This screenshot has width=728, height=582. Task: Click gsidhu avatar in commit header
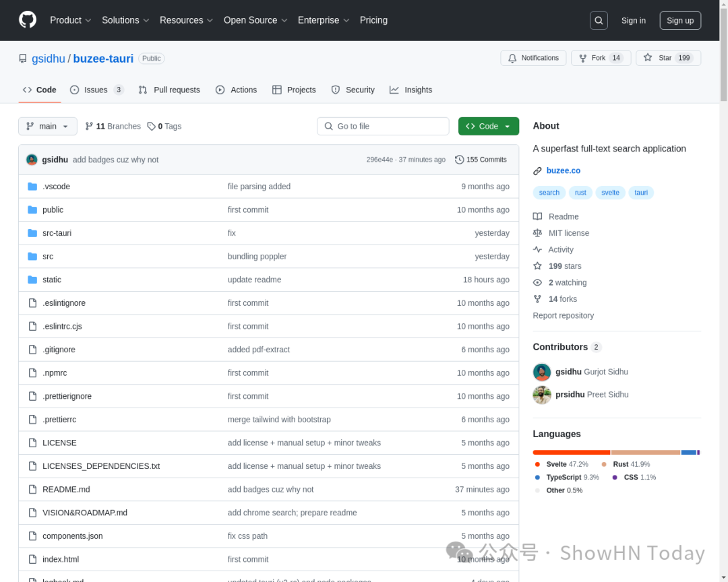pyautogui.click(x=32, y=160)
